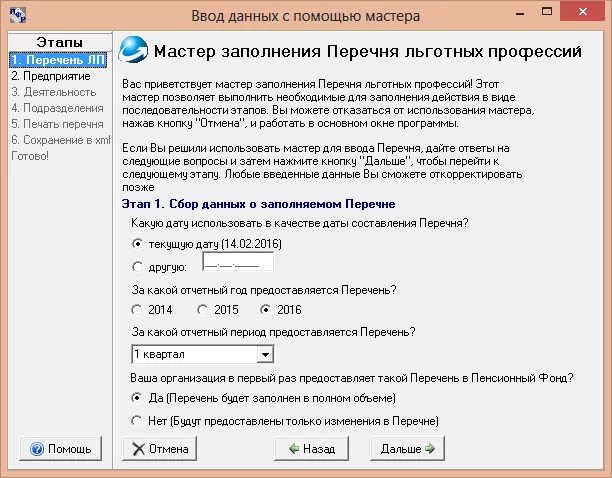Minimize the wizard window
The image size is (612, 478).
tap(519, 12)
